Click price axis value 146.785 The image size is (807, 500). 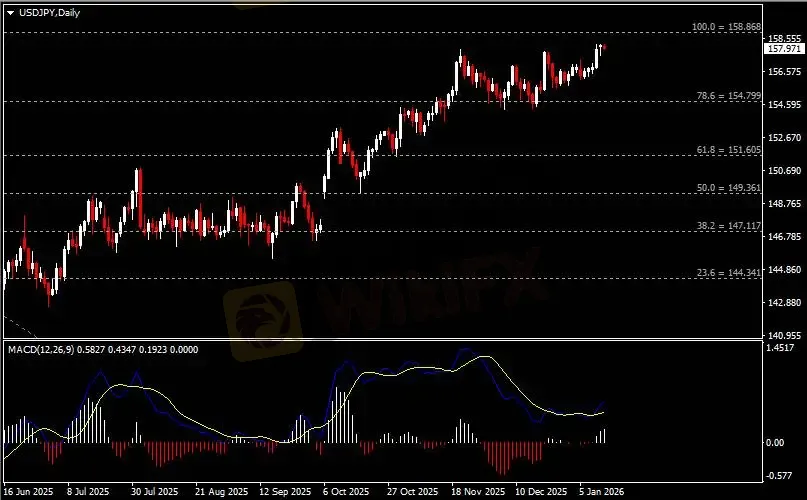point(784,237)
